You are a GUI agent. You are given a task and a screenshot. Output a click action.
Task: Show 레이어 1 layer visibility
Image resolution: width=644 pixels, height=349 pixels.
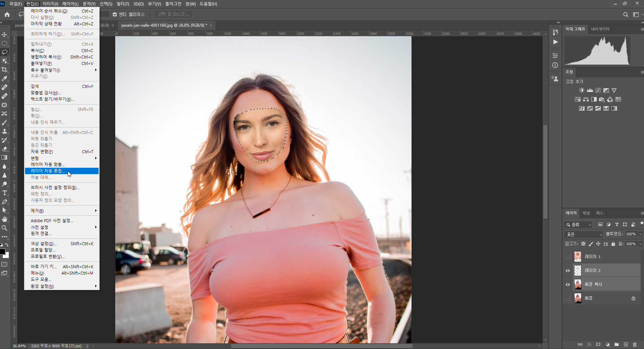point(568,257)
